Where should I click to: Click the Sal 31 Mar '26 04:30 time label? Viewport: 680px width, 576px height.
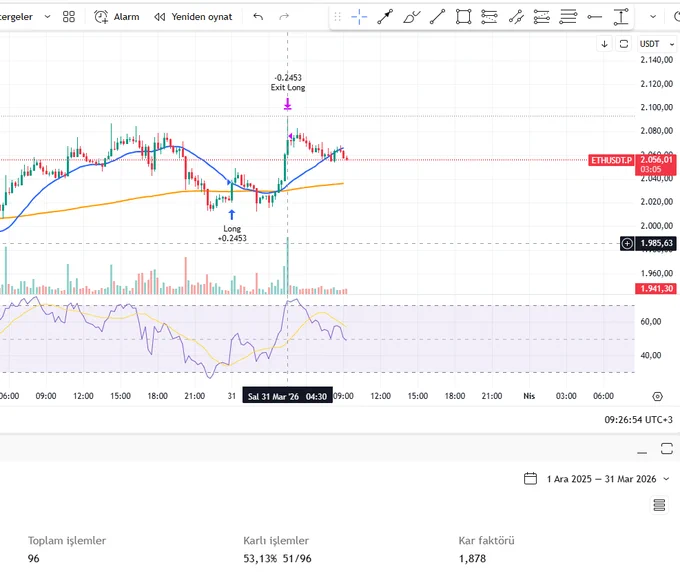[287, 396]
